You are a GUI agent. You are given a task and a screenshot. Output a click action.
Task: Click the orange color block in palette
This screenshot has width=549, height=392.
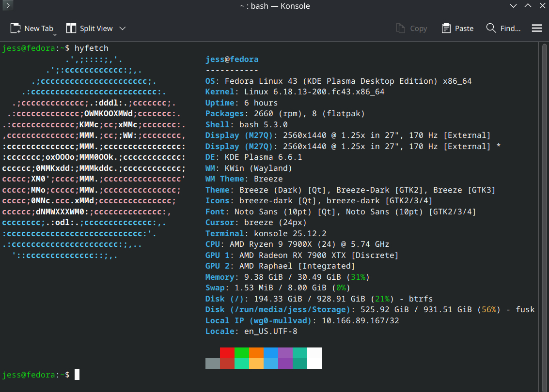256,353
